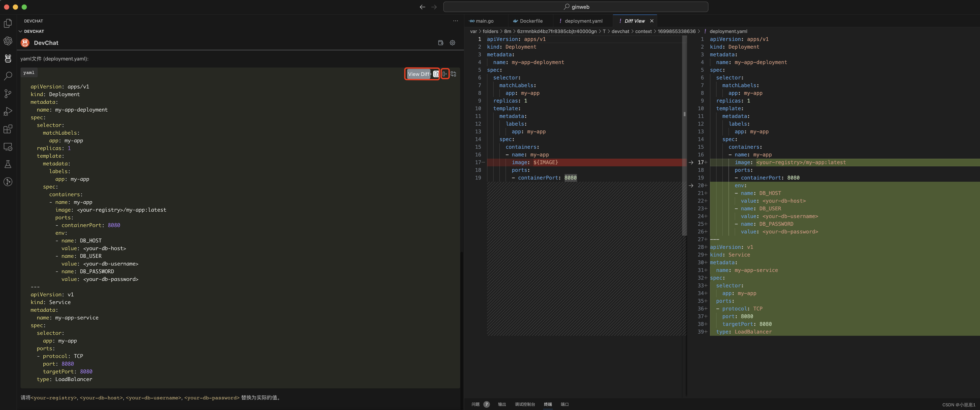Click the insert code at cursor icon

click(445, 74)
